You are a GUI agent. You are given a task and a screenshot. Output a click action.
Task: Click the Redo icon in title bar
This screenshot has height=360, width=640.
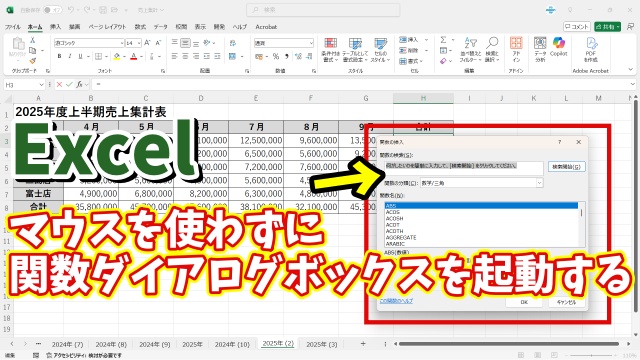[87, 10]
